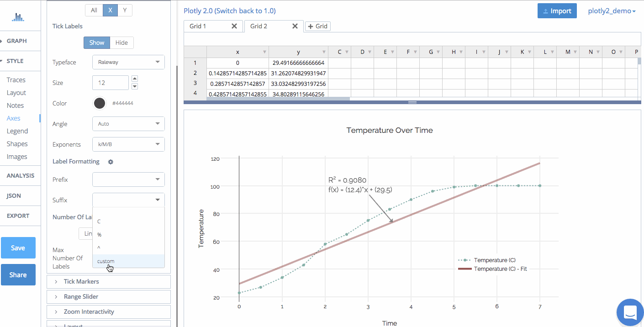The image size is (644, 327).
Task: Select the Y axis toggle
Action: click(125, 10)
